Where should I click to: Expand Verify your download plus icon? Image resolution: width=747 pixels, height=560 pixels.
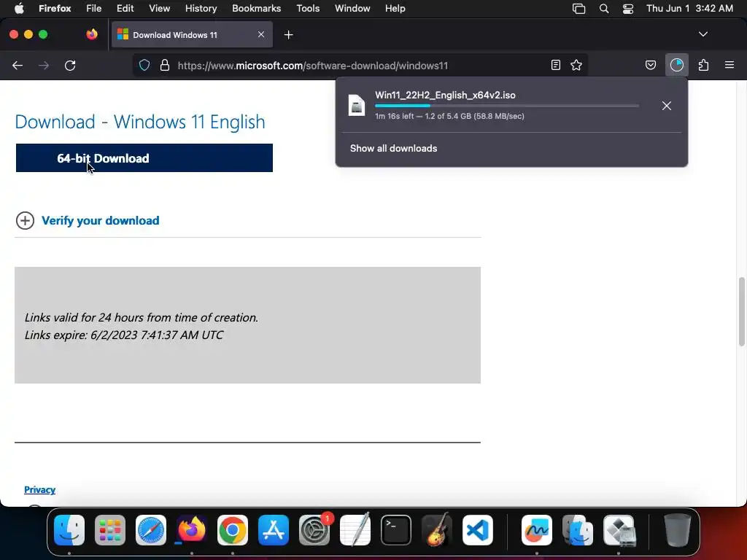(x=25, y=220)
